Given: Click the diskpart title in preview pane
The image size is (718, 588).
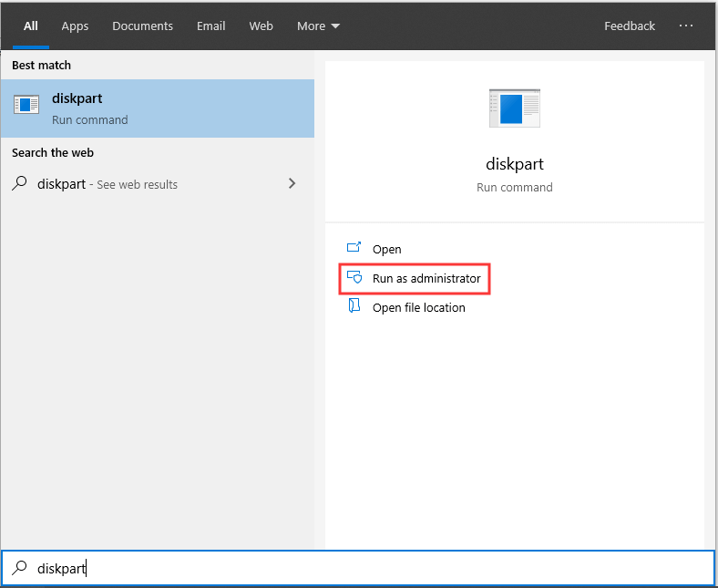Looking at the screenshot, I should click(515, 164).
